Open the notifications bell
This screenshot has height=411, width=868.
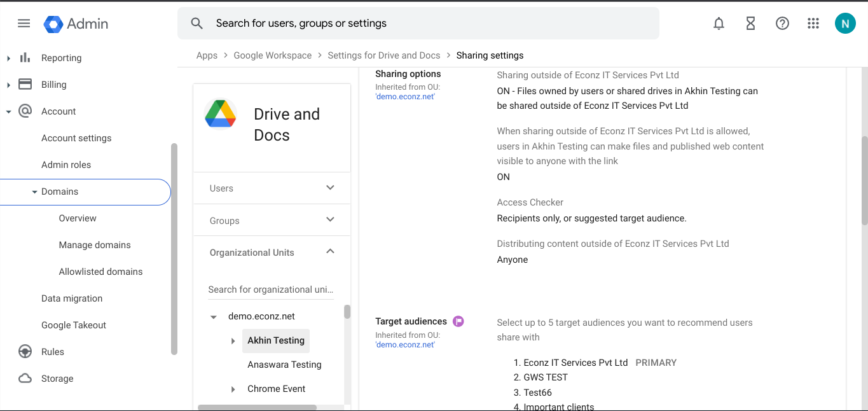click(x=719, y=24)
